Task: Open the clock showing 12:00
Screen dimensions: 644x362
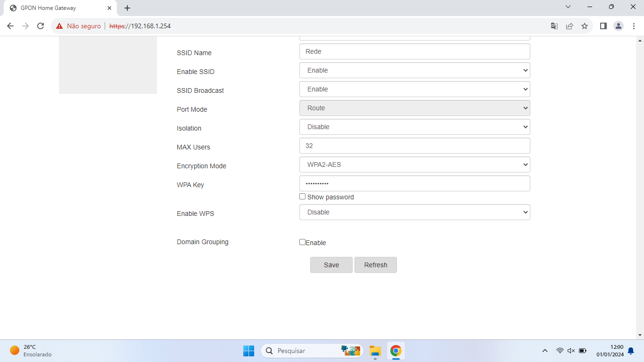Action: coord(610,351)
